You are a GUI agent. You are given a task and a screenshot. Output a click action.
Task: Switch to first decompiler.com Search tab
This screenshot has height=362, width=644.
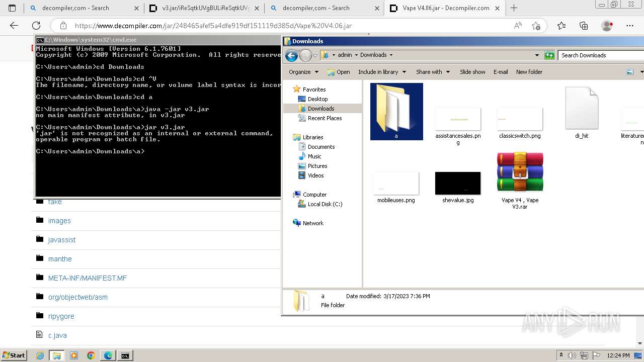(x=83, y=8)
